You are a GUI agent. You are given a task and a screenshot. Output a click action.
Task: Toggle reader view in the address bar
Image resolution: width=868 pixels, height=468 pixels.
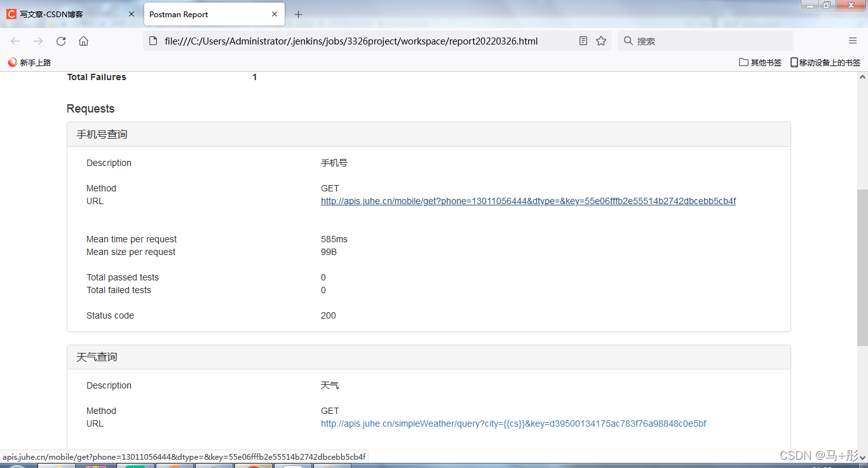click(x=583, y=41)
